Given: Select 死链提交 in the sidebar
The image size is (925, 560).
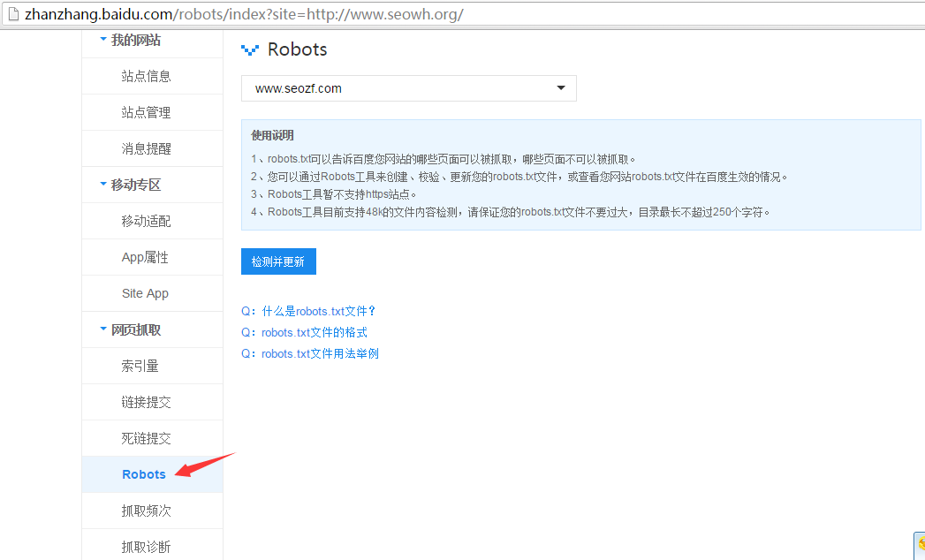Looking at the screenshot, I should click(146, 438).
